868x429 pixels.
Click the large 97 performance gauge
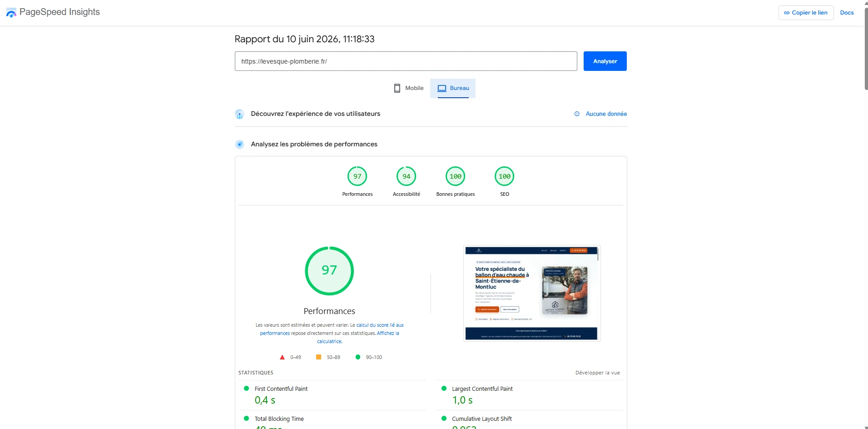(x=329, y=271)
